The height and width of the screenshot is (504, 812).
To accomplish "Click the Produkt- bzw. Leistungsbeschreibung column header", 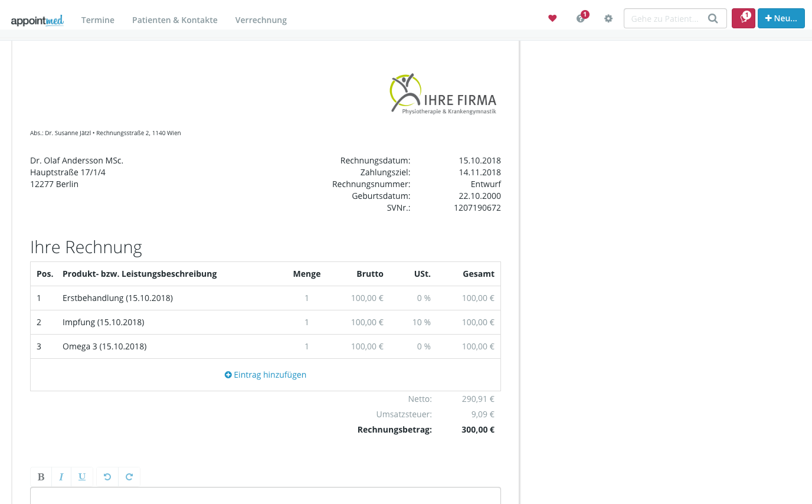I will pos(140,274).
